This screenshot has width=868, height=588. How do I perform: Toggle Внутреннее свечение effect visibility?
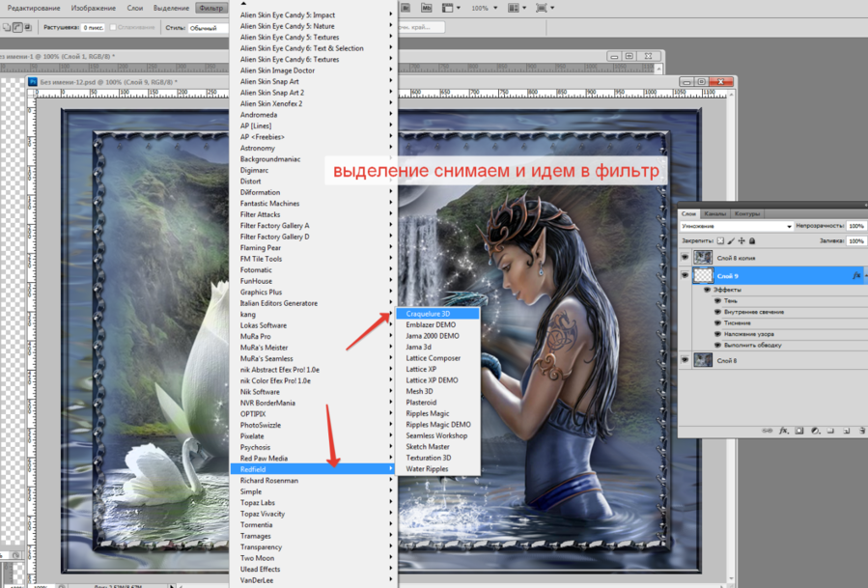coord(717,312)
